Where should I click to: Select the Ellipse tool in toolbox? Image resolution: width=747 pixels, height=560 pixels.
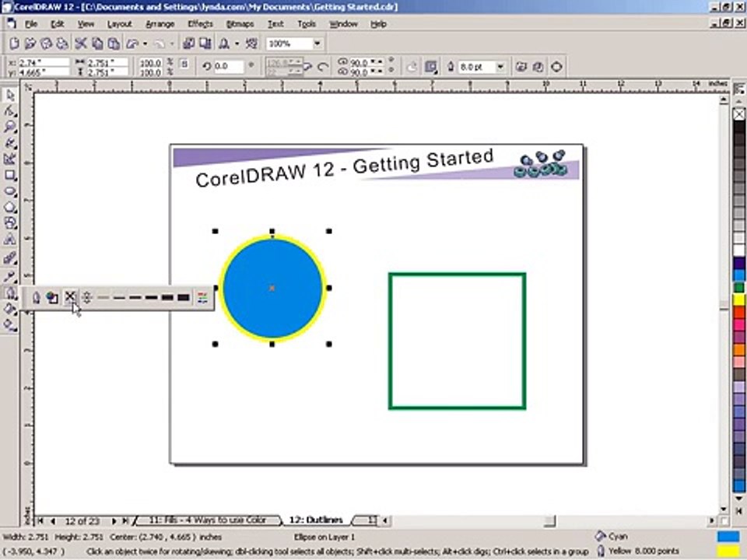10,192
